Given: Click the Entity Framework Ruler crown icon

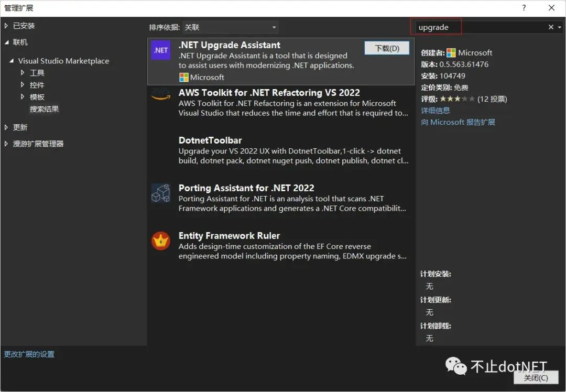Looking at the screenshot, I should (x=161, y=241).
